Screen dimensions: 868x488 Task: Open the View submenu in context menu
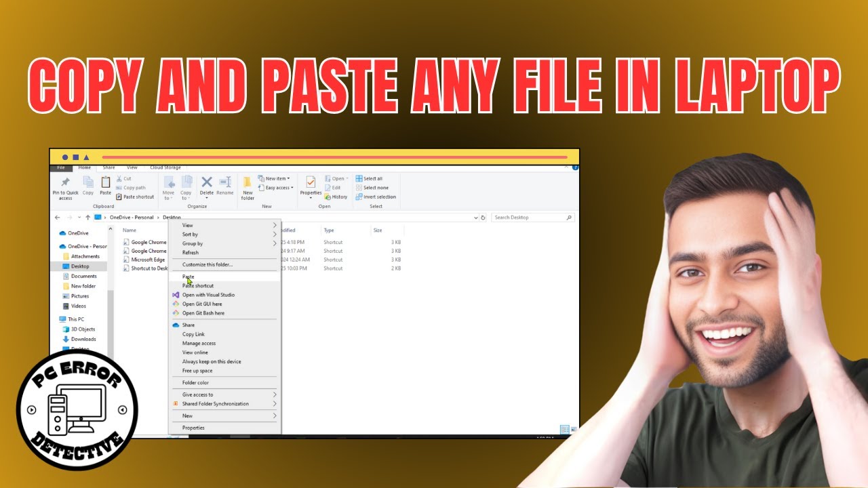[224, 225]
